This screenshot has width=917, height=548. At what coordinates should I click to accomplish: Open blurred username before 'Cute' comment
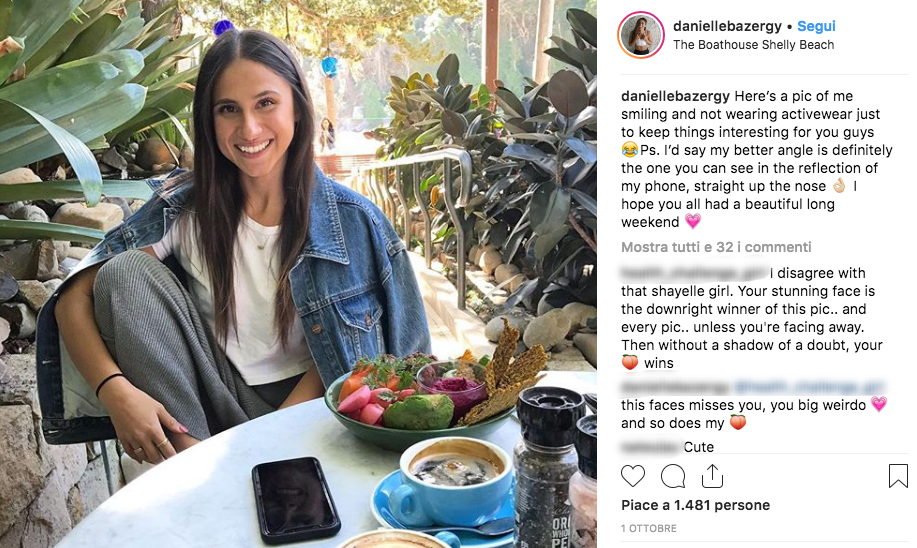pos(651,447)
